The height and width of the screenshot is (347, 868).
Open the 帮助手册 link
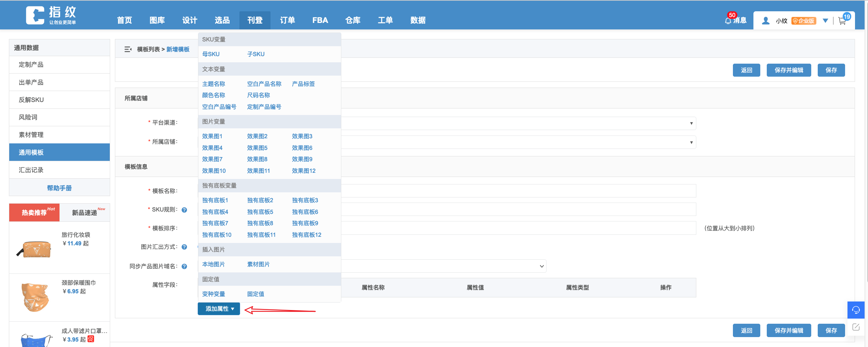pos(59,188)
